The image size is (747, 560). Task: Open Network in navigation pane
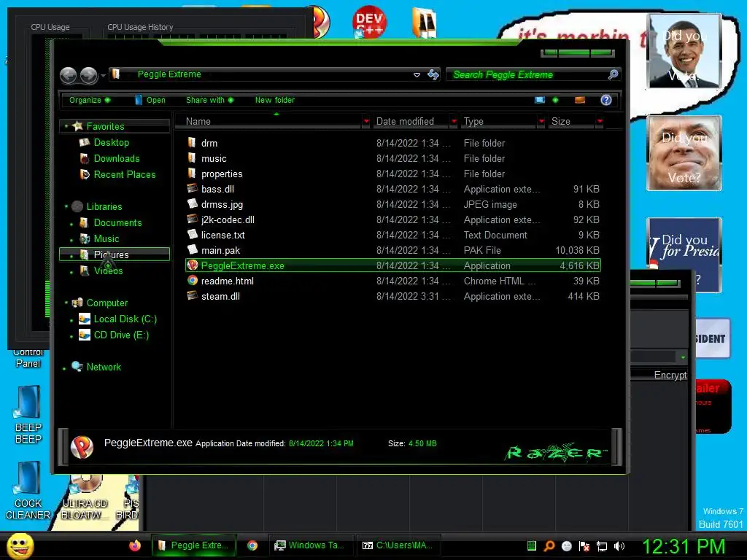[x=104, y=367]
